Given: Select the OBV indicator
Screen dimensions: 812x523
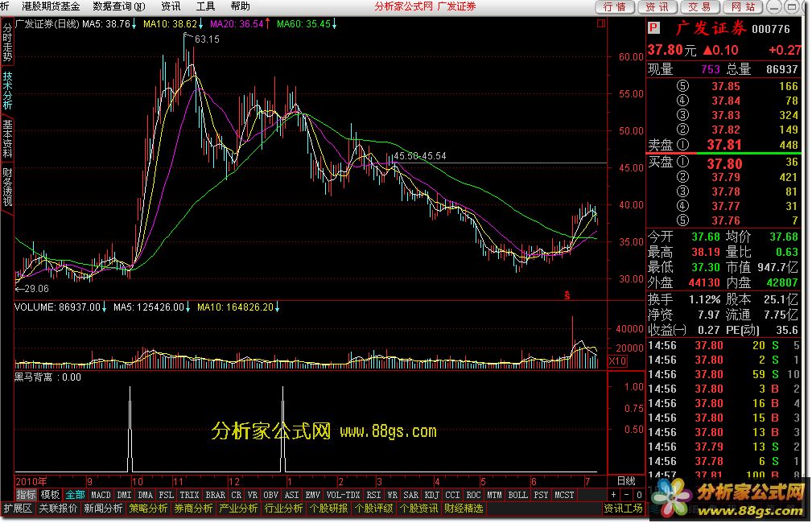Looking at the screenshot, I should (x=271, y=495).
